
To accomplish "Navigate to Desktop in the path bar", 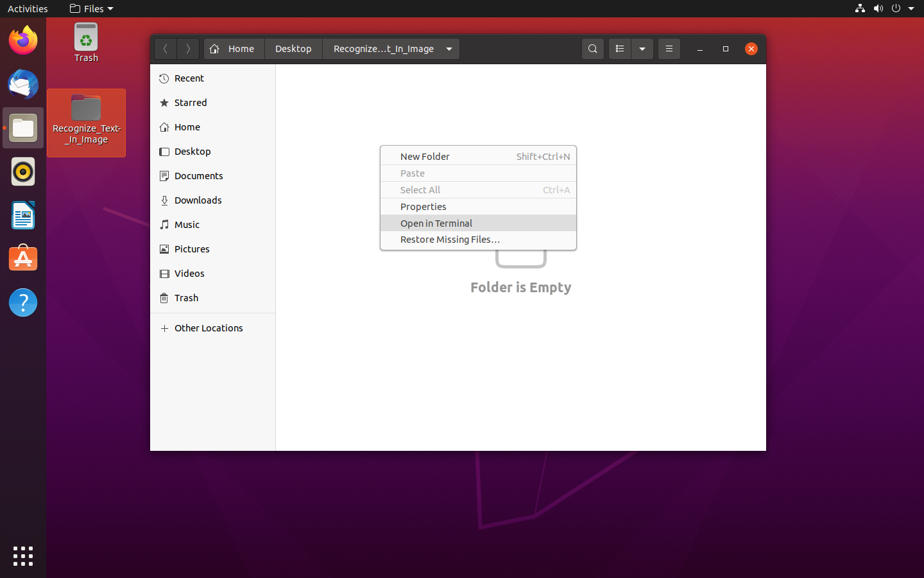I will pos(293,49).
